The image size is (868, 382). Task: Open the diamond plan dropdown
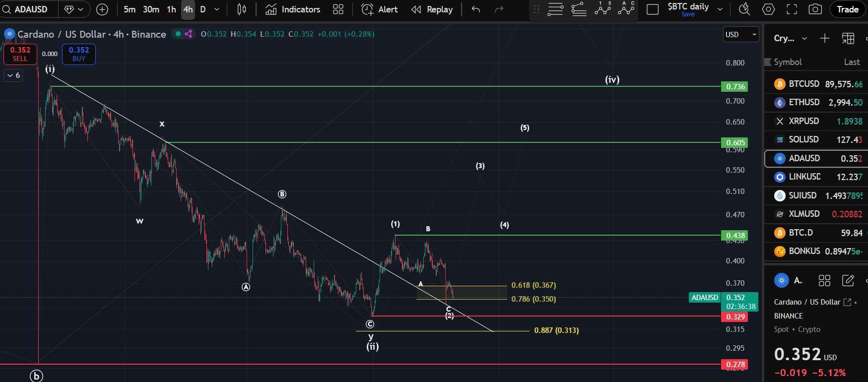coord(74,9)
